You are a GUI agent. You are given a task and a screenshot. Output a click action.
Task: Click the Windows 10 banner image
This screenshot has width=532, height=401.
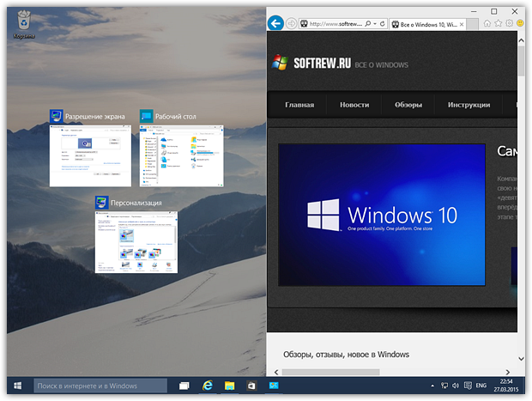[x=382, y=215]
